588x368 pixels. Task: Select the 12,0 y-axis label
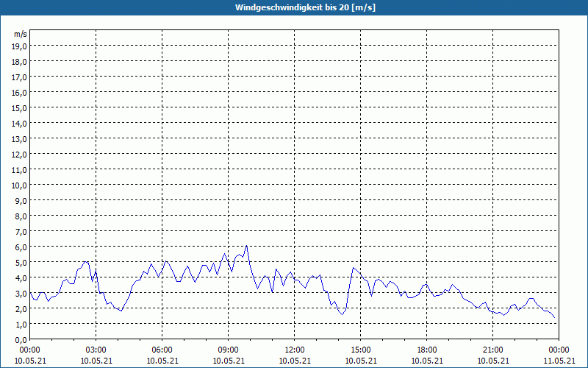point(20,155)
